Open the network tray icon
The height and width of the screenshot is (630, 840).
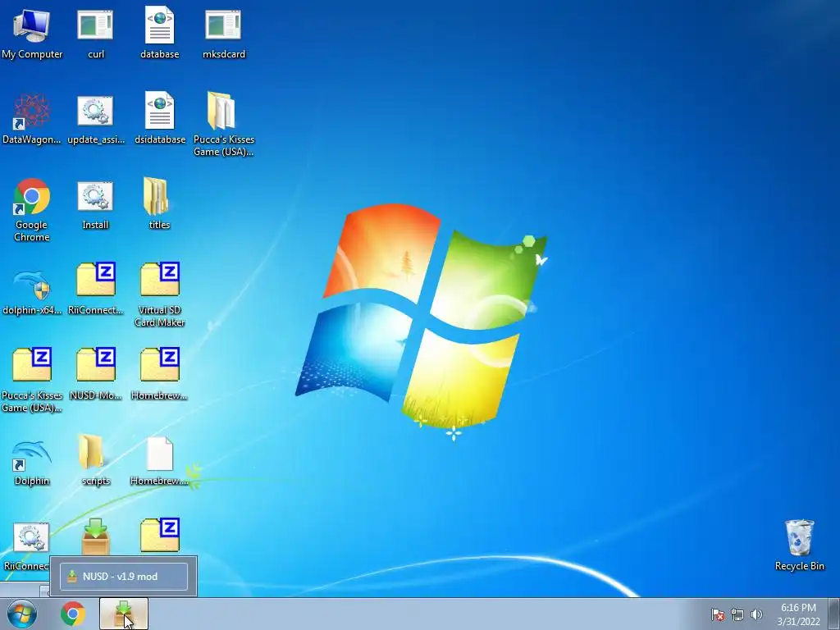737,614
